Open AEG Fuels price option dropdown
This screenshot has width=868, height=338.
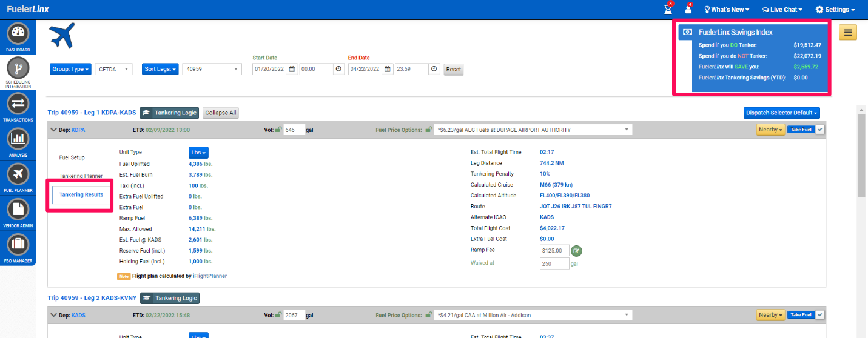(x=533, y=130)
